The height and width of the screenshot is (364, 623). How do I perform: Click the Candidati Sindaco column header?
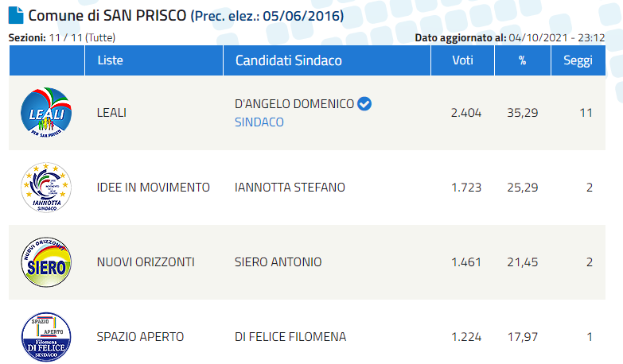click(x=288, y=60)
